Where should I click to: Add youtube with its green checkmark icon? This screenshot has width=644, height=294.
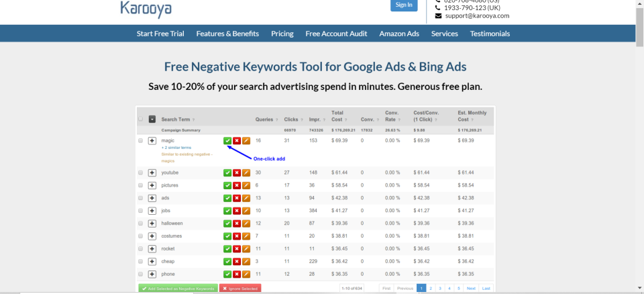coord(227,173)
